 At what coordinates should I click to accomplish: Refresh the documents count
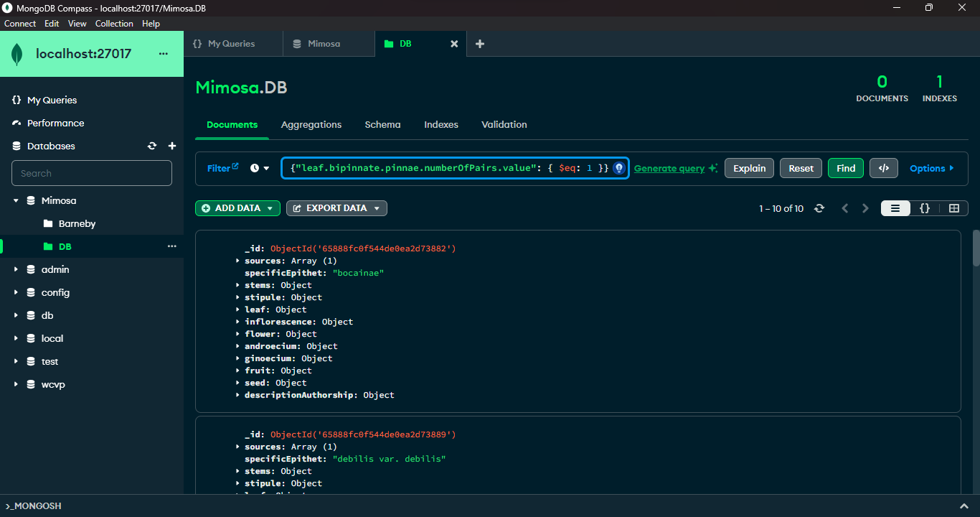819,208
